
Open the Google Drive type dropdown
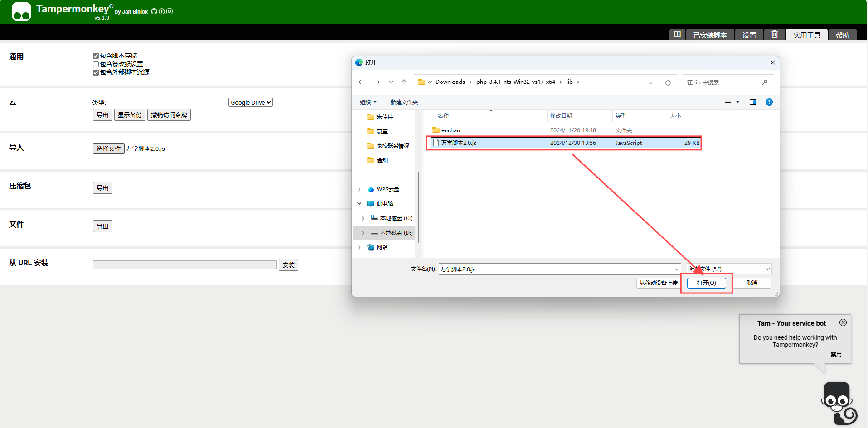click(250, 103)
